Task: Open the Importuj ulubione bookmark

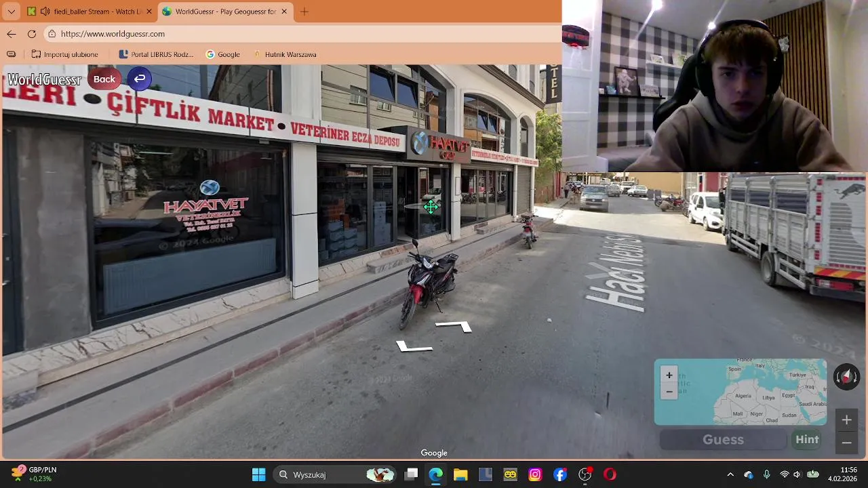Action: click(x=64, y=54)
